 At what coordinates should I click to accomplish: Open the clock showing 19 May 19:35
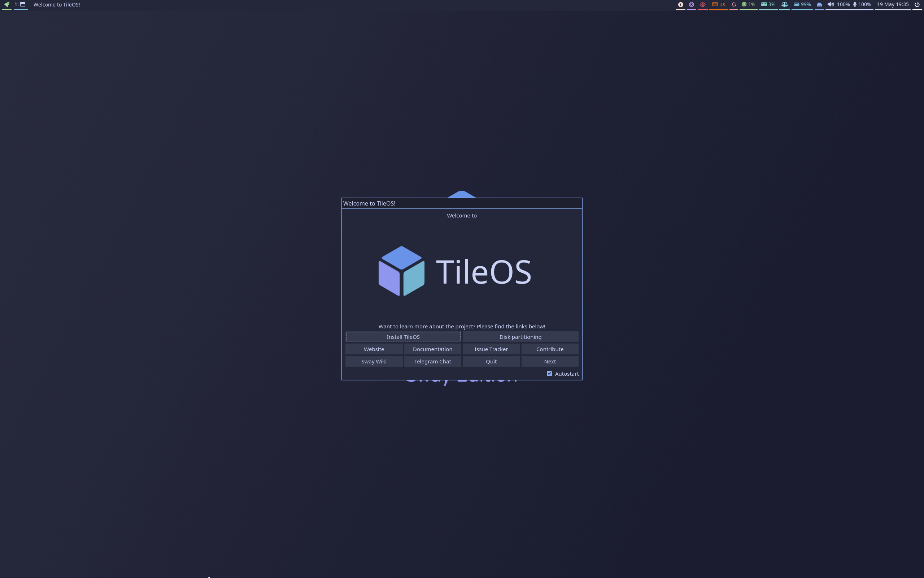pos(893,5)
